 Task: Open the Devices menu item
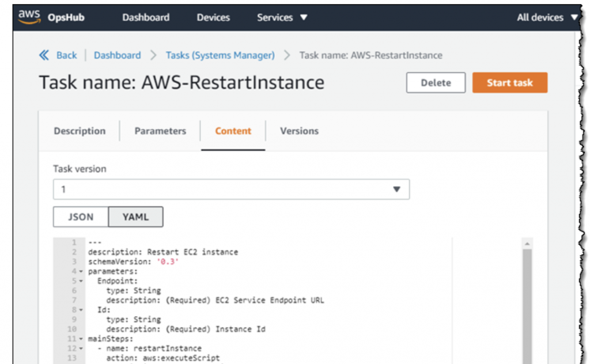tap(213, 17)
